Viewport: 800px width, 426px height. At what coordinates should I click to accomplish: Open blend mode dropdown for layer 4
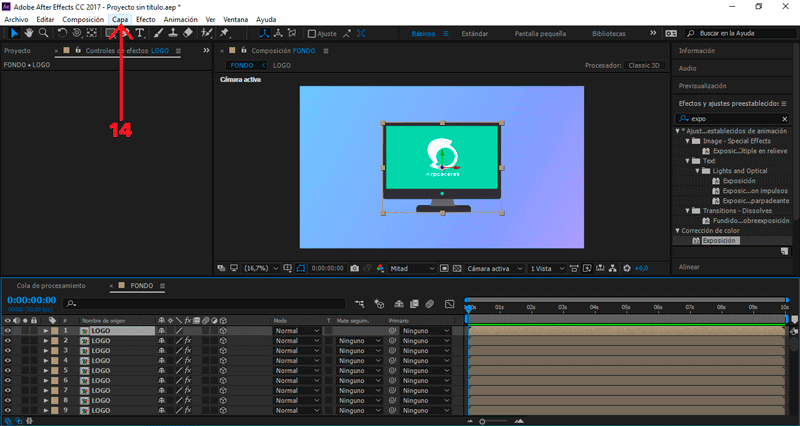pyautogui.click(x=298, y=362)
